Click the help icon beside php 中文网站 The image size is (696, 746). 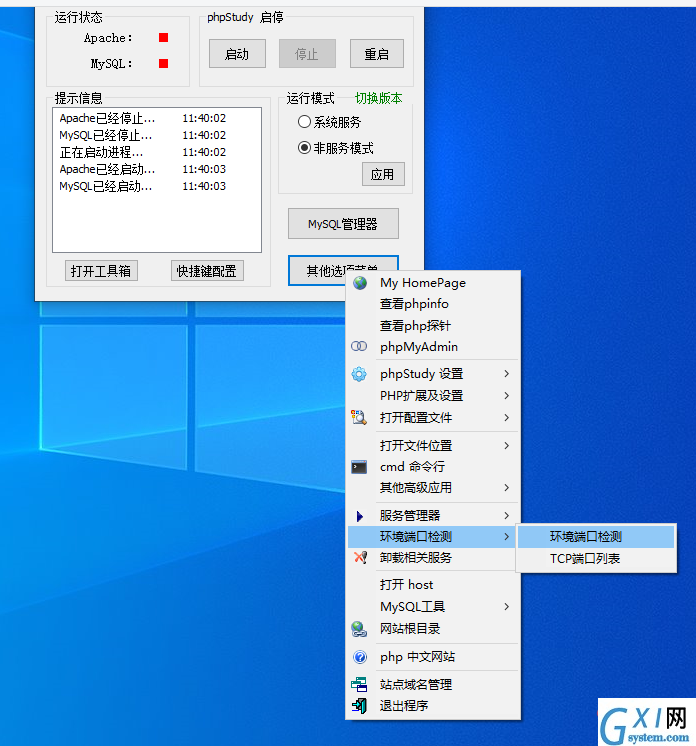click(x=360, y=657)
